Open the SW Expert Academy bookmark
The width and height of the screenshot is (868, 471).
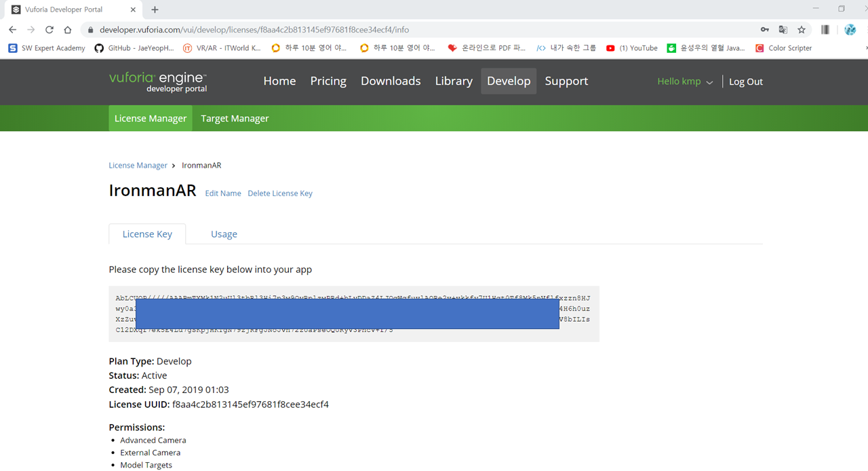(47, 48)
